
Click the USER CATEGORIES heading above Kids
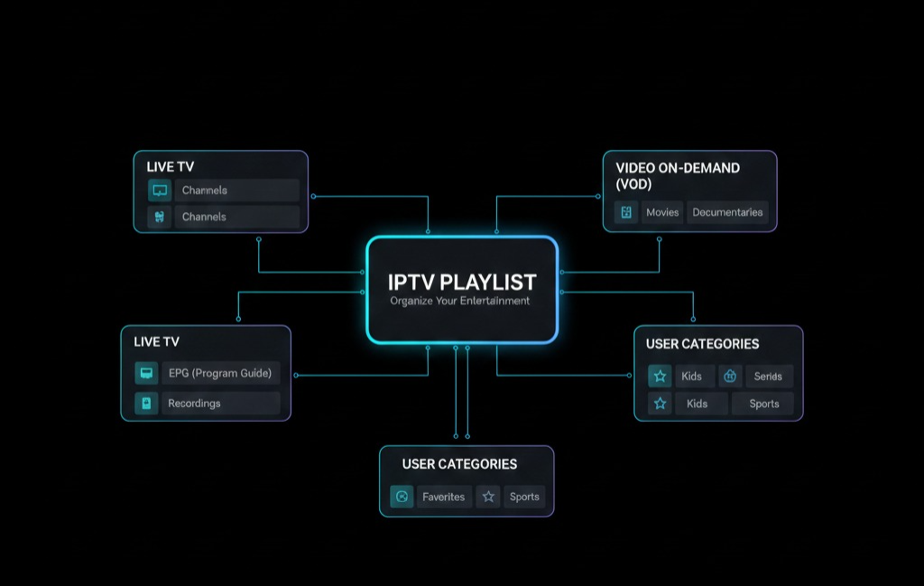pyautogui.click(x=702, y=344)
